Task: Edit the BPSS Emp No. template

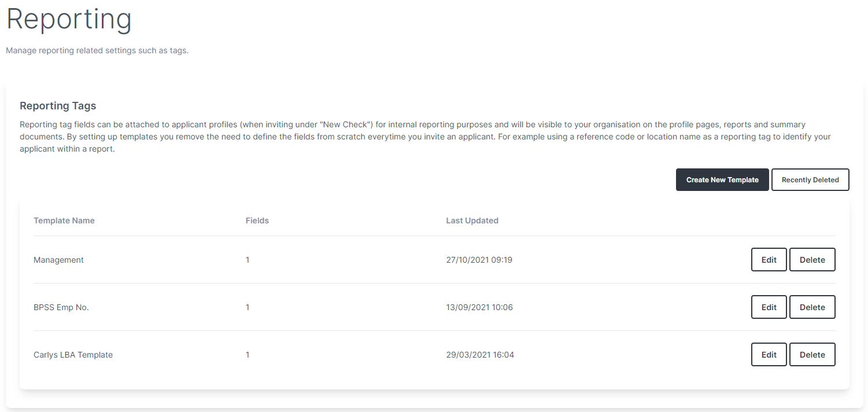Action: click(769, 307)
